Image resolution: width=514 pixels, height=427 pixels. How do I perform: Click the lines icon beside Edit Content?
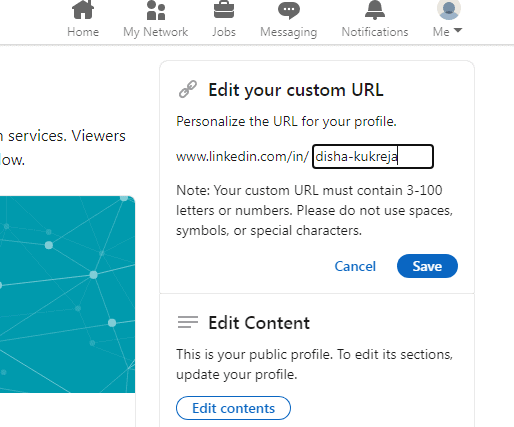[188, 322]
